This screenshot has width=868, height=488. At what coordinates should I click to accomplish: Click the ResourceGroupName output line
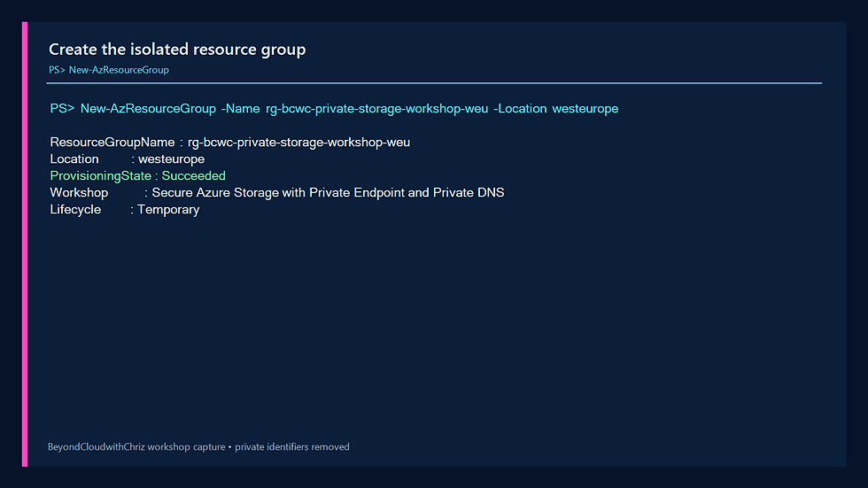pyautogui.click(x=229, y=143)
